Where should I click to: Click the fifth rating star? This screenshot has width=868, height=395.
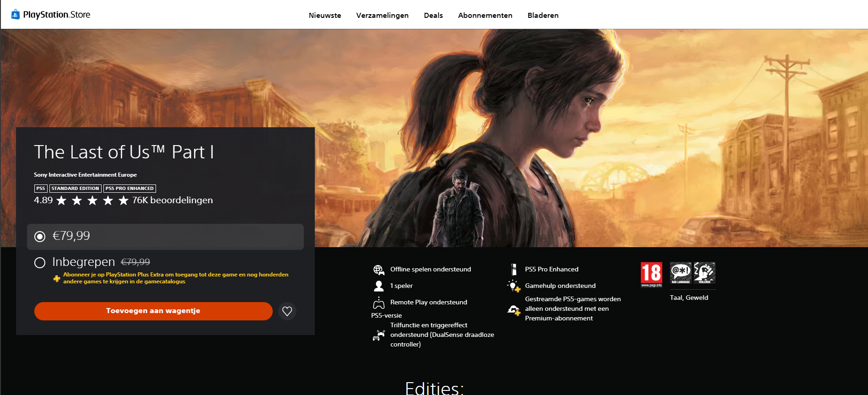pyautogui.click(x=124, y=200)
